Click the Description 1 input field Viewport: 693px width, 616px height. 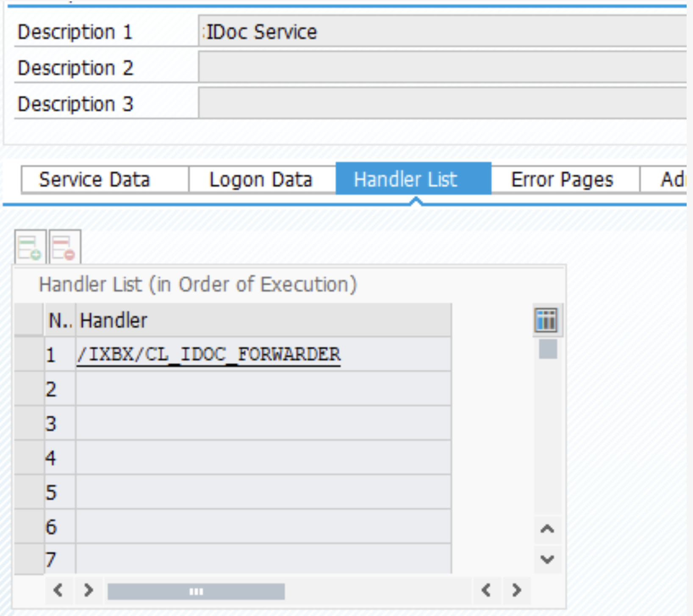point(441,32)
